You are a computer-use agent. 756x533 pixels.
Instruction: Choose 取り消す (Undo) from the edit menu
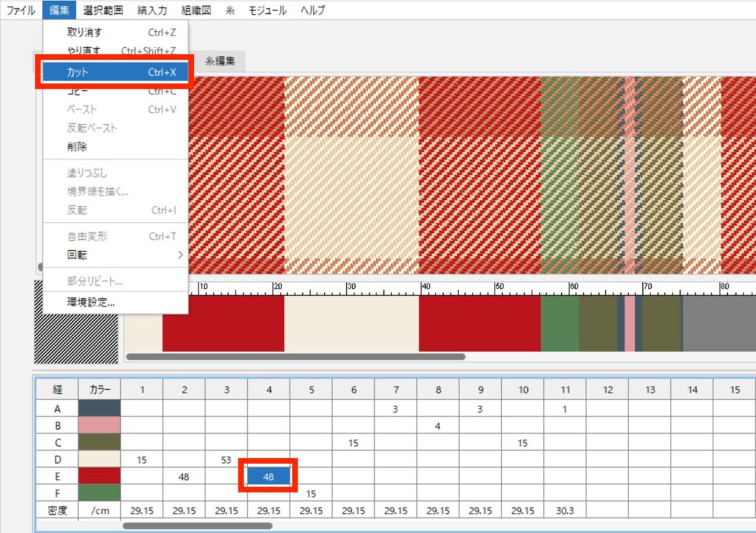(116, 32)
